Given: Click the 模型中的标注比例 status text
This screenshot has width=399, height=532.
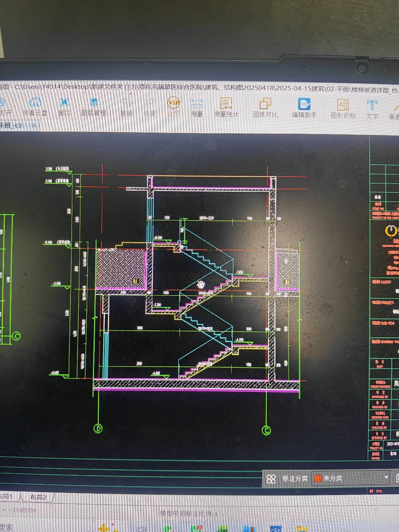Looking at the screenshot, I should (x=189, y=514).
